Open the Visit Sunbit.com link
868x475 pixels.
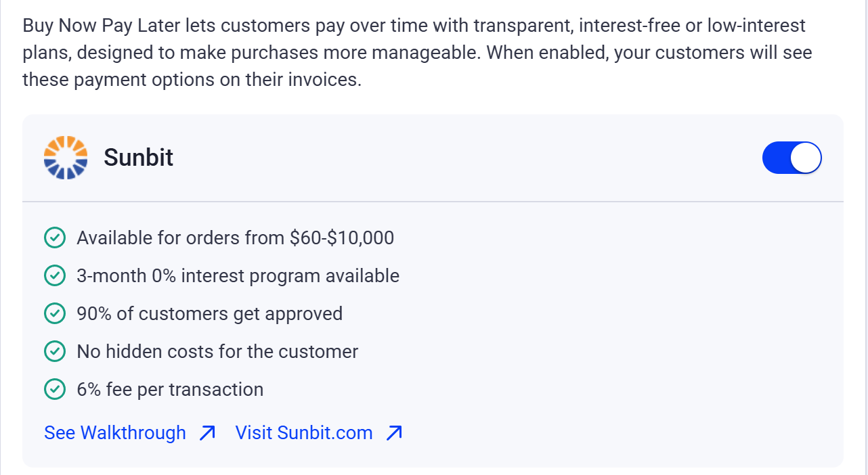(304, 433)
